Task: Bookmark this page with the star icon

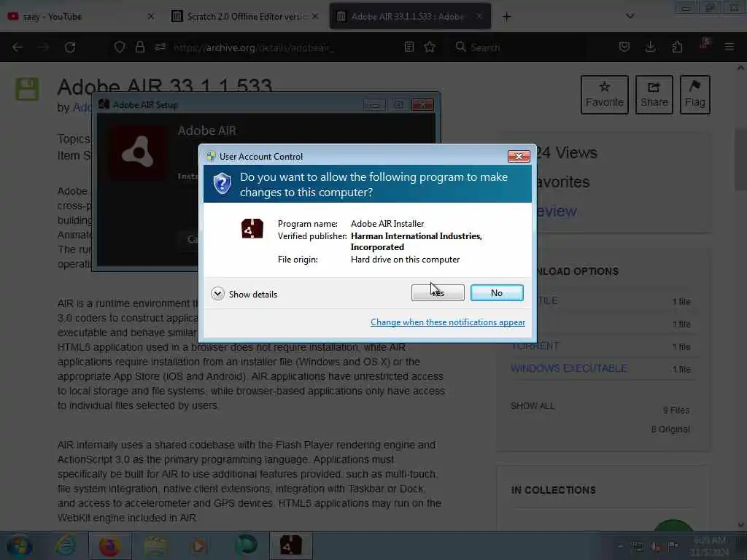Action: 430,47
